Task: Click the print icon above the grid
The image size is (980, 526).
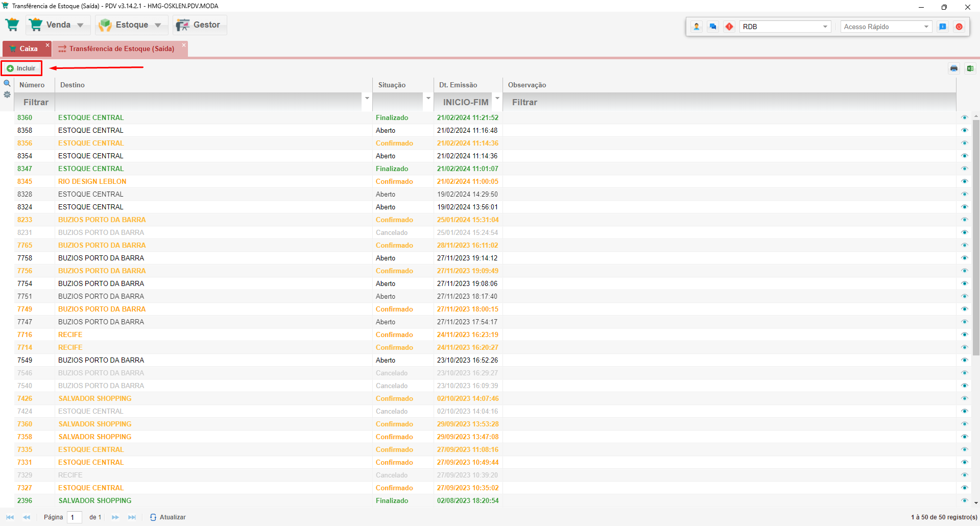Action: (953, 68)
